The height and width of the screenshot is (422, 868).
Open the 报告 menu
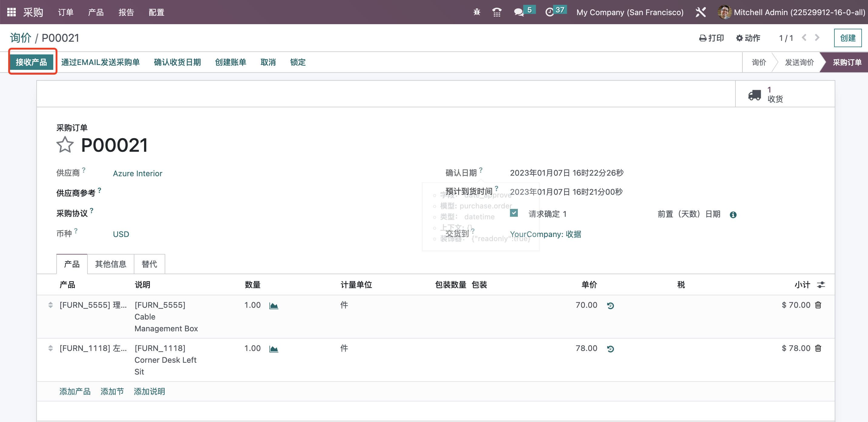pos(127,12)
